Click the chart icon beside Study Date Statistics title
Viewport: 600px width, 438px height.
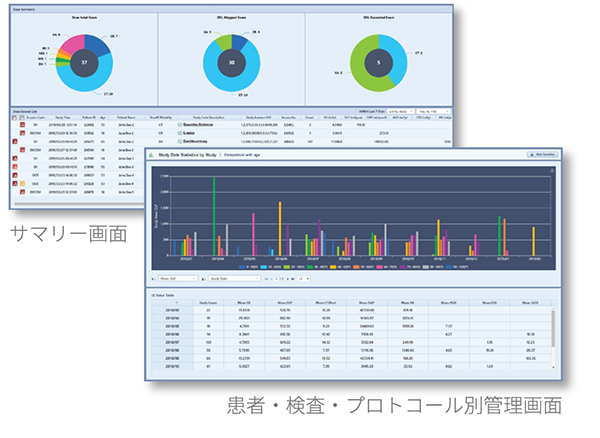coord(152,155)
